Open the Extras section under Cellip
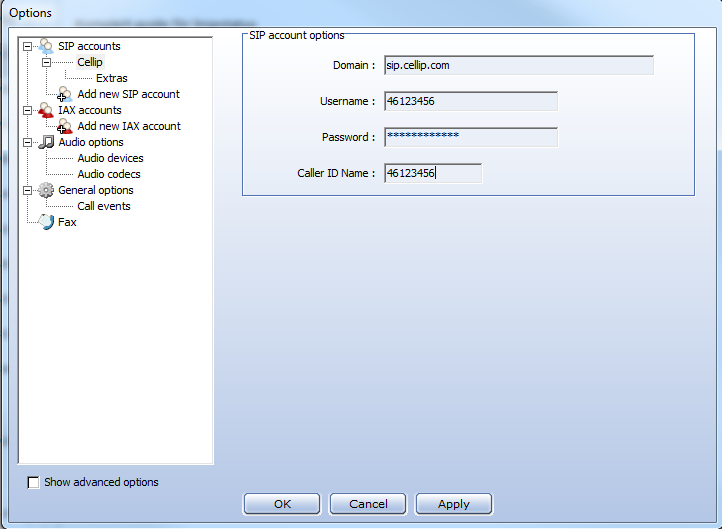The image size is (722, 529). (111, 78)
